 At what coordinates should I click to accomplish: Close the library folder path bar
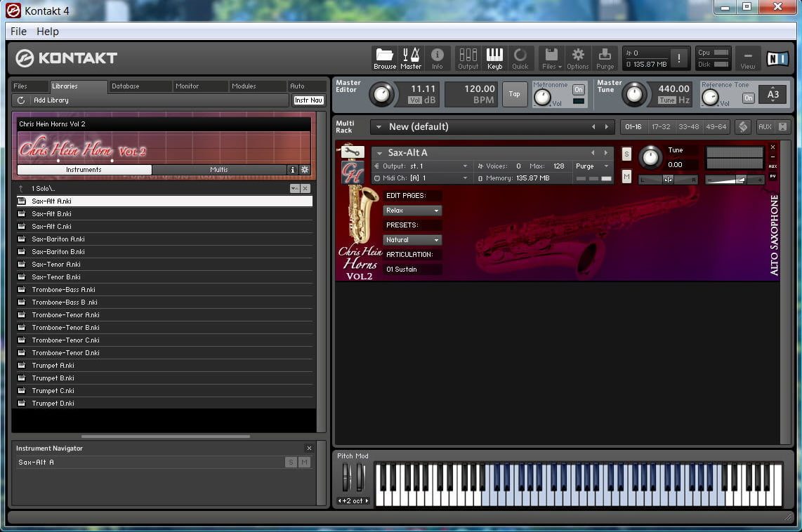(305, 189)
